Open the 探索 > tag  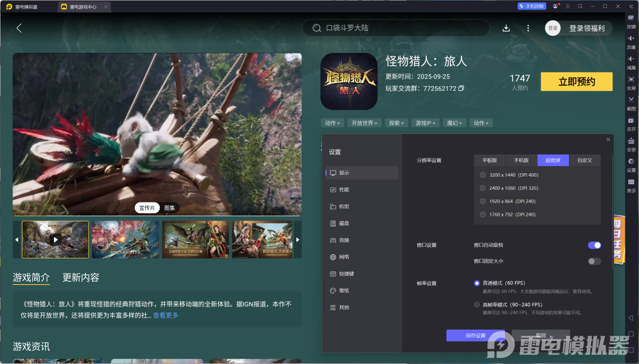point(397,123)
